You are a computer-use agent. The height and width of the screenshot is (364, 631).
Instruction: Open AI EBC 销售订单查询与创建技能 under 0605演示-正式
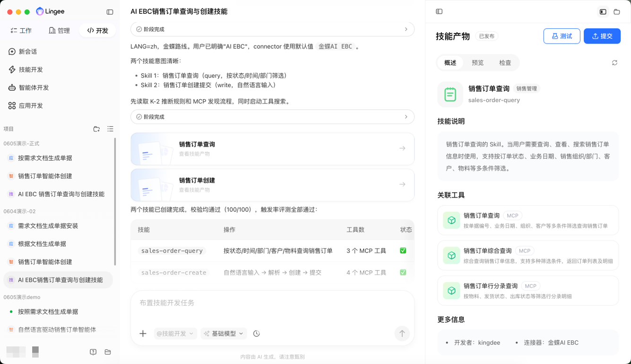point(58,194)
